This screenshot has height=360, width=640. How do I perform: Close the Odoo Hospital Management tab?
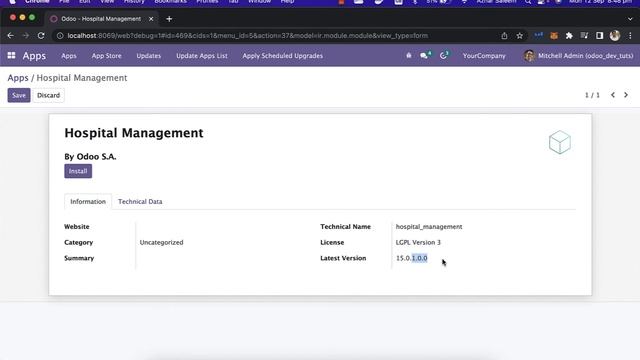pos(151,19)
